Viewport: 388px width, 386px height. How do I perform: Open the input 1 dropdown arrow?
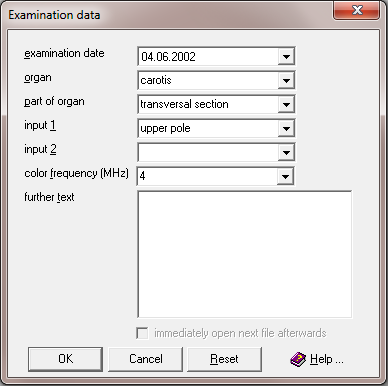click(286, 129)
